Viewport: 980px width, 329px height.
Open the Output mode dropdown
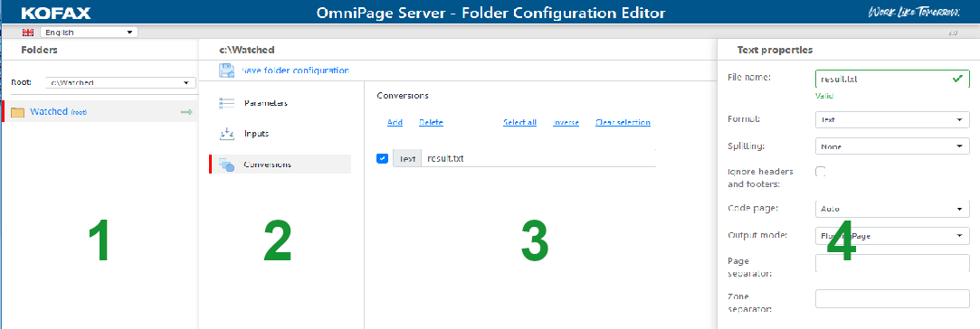[892, 236]
